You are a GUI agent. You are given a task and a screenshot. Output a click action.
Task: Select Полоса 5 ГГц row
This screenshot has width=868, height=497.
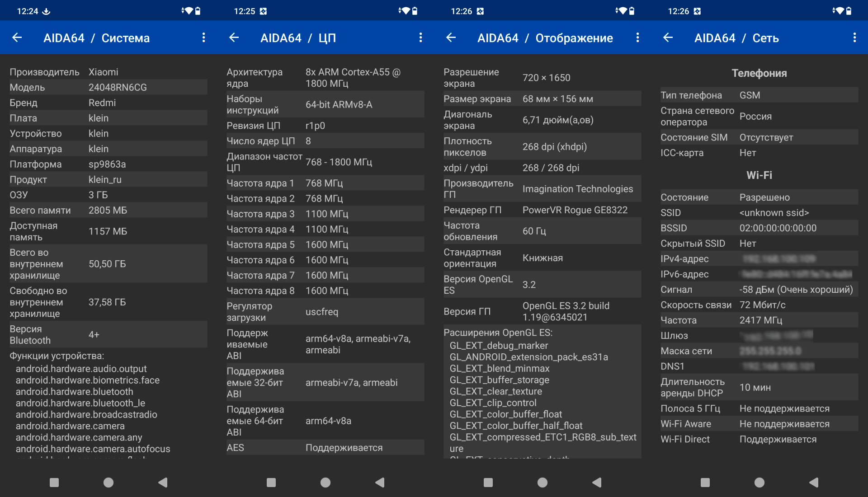(x=759, y=408)
